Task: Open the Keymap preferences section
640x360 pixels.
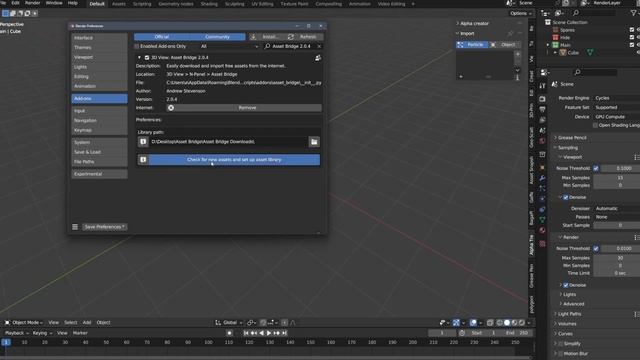Action: (x=99, y=130)
